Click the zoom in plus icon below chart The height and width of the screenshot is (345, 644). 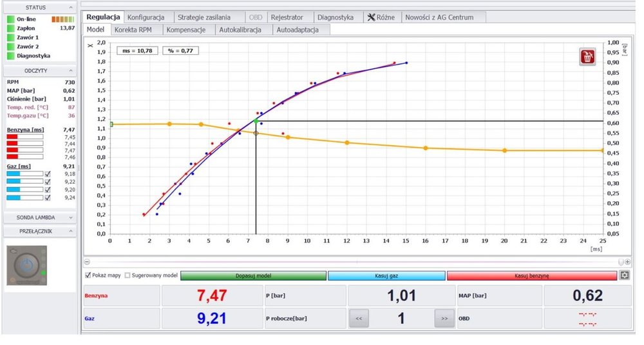pos(627,262)
